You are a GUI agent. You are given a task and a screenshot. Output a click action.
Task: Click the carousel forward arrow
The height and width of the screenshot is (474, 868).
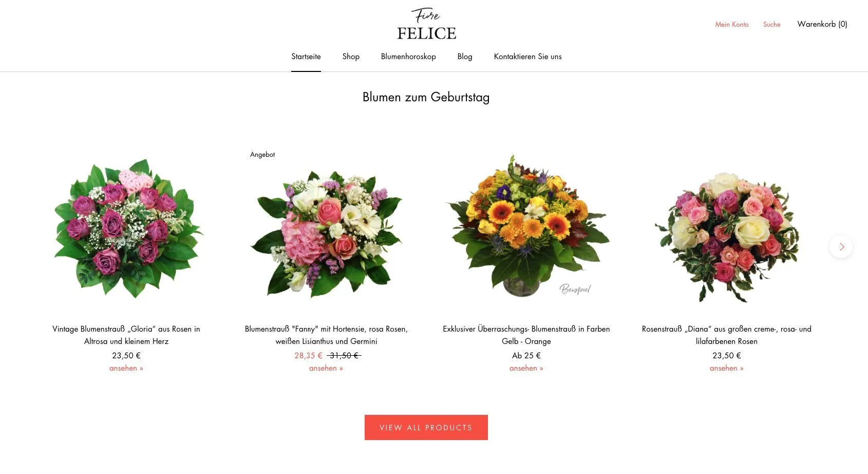tap(841, 246)
